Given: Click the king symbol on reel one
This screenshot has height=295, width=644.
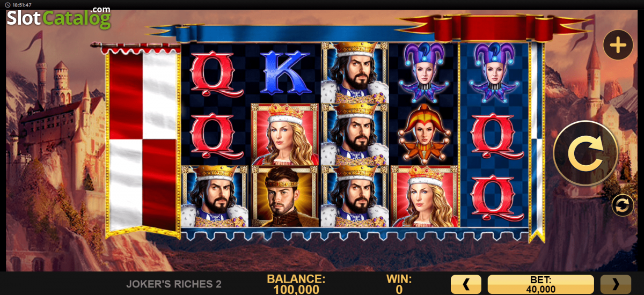Looking at the screenshot, I should click(x=215, y=196).
